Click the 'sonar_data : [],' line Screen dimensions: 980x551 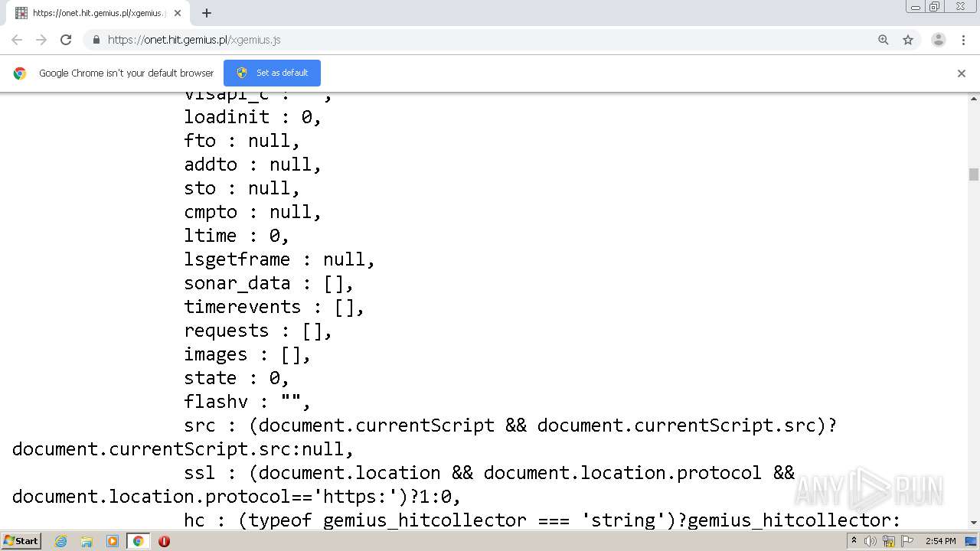pos(269,283)
